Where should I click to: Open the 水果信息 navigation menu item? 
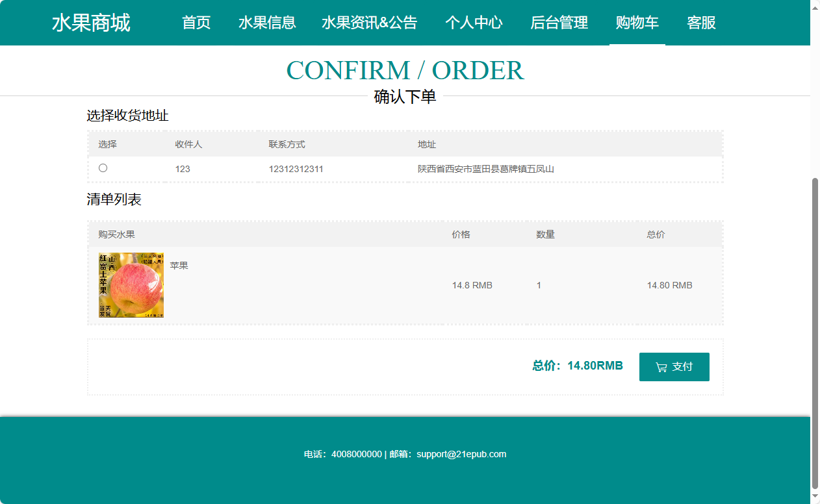pos(267,23)
